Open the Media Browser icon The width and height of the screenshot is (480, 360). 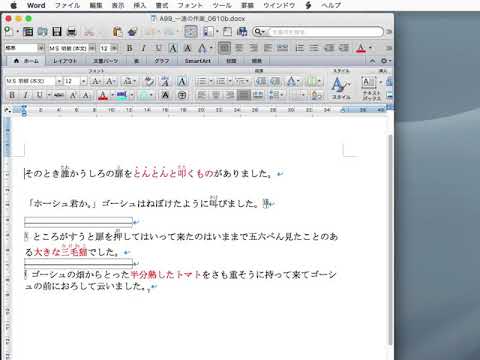242,32
